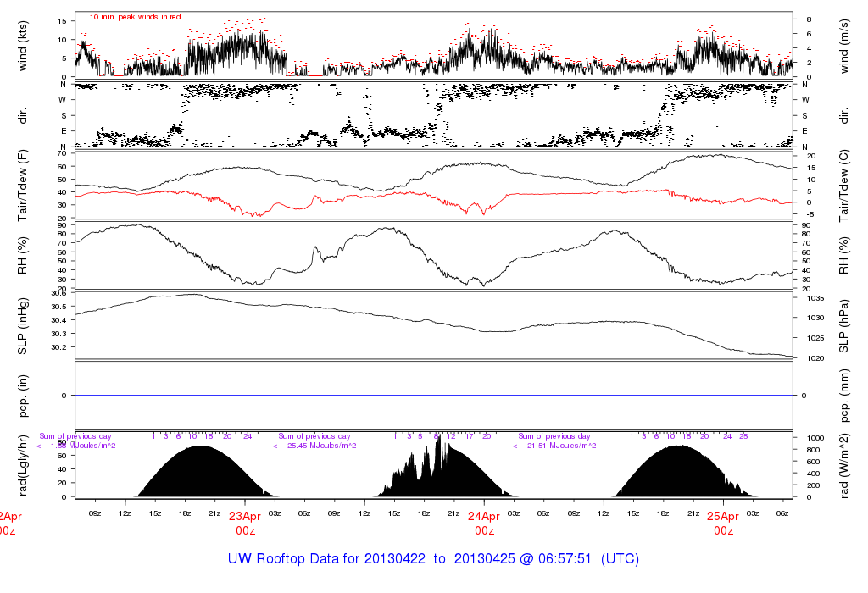Click the "pcp. (mm)" axis label
This screenshot has width=868, height=593.
(843, 396)
